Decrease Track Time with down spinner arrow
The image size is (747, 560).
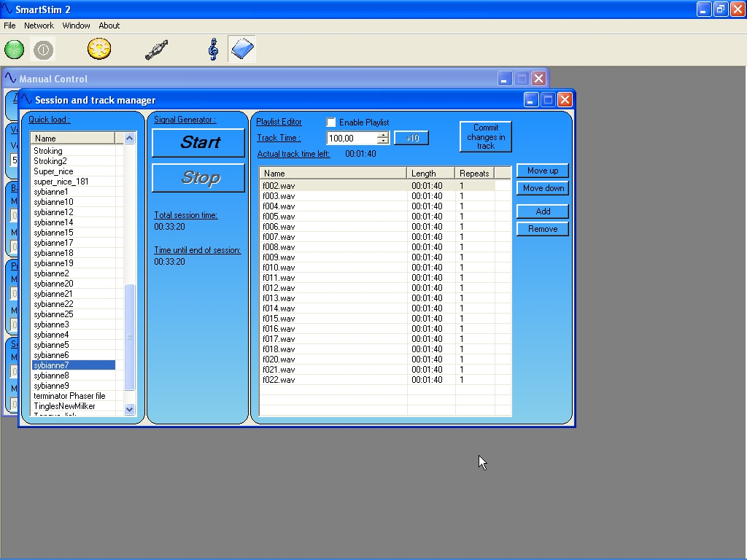click(383, 141)
